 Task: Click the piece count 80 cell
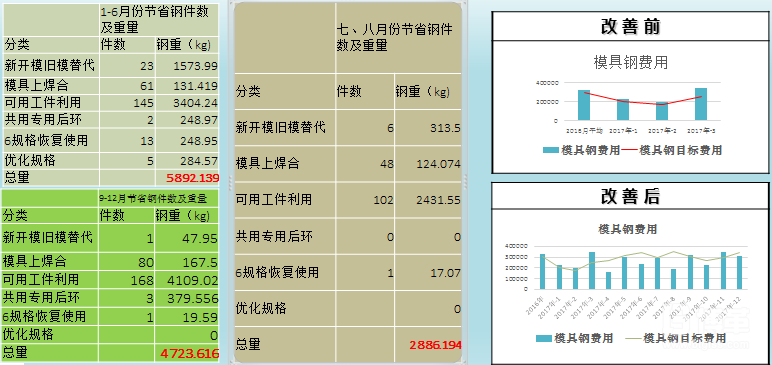[126, 262]
